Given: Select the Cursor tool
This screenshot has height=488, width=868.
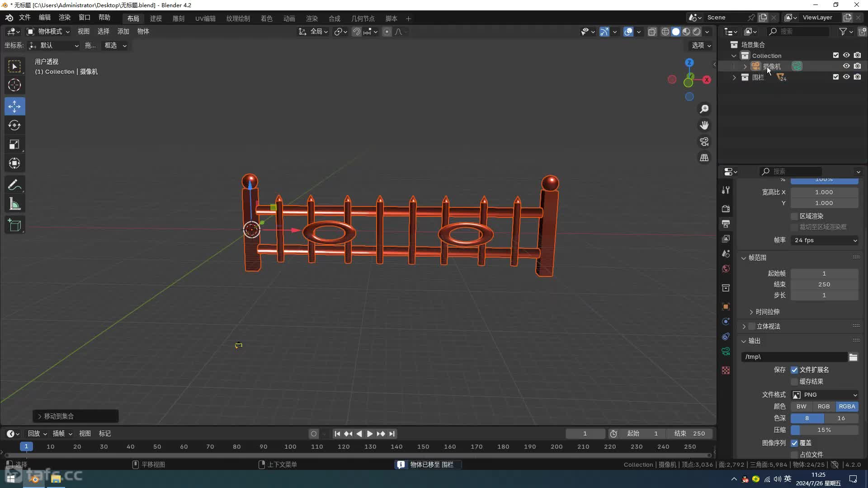Looking at the screenshot, I should pos(14,85).
